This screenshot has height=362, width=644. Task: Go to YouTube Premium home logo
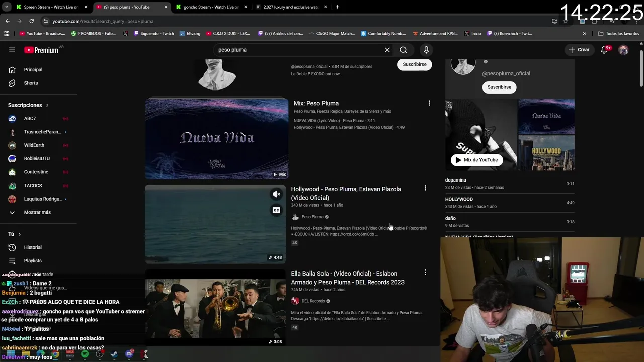pos(41,50)
